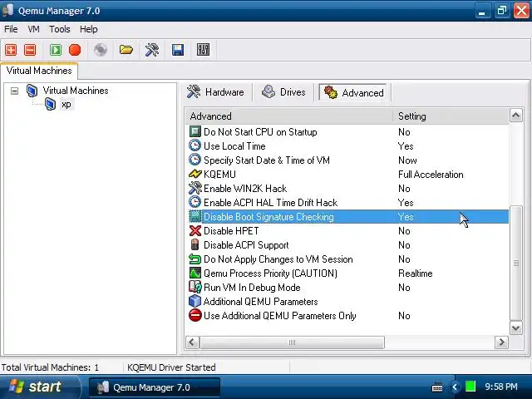532x399 pixels.
Task: Stop the VM with the red circle icon
Action: click(75, 50)
